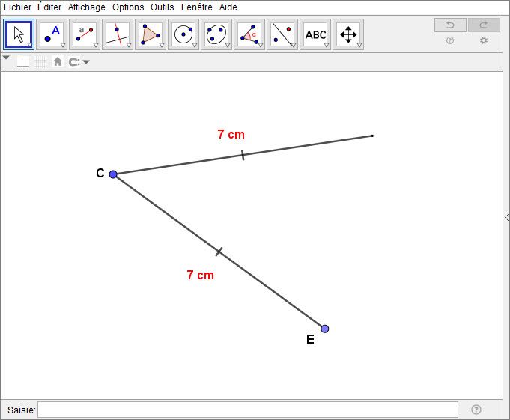Open the Fichier menu
The width and height of the screenshot is (510, 420).
click(x=17, y=7)
